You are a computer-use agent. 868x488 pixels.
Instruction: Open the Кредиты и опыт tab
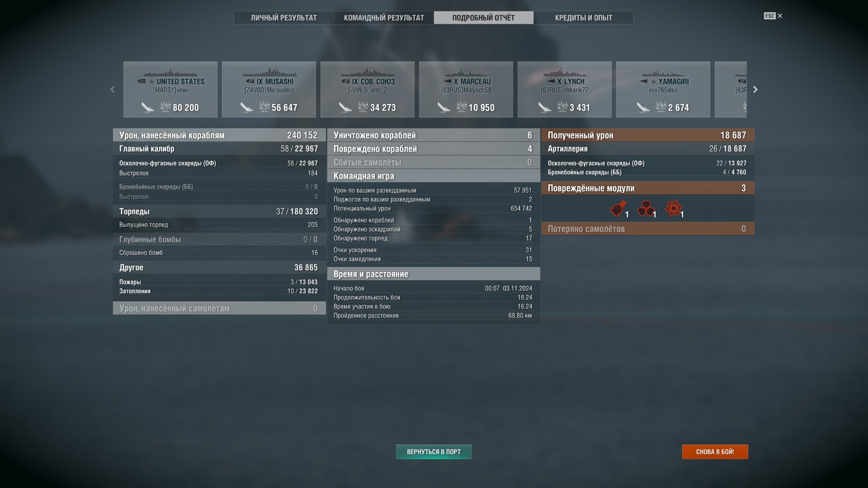[584, 18]
